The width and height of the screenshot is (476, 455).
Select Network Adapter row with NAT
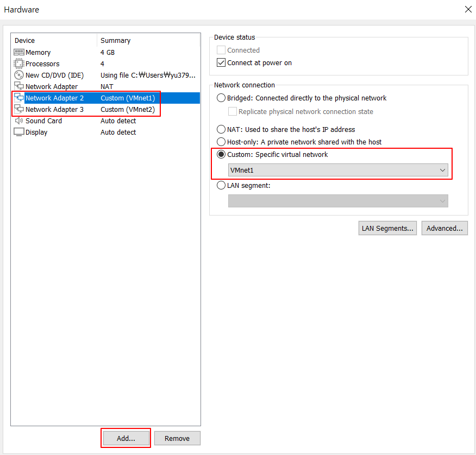pyautogui.click(x=107, y=86)
